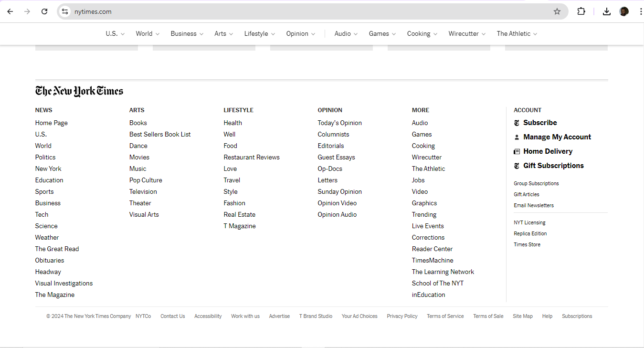The image size is (644, 348).
Task: Select the Business menu in top navigation
Action: [x=187, y=34]
